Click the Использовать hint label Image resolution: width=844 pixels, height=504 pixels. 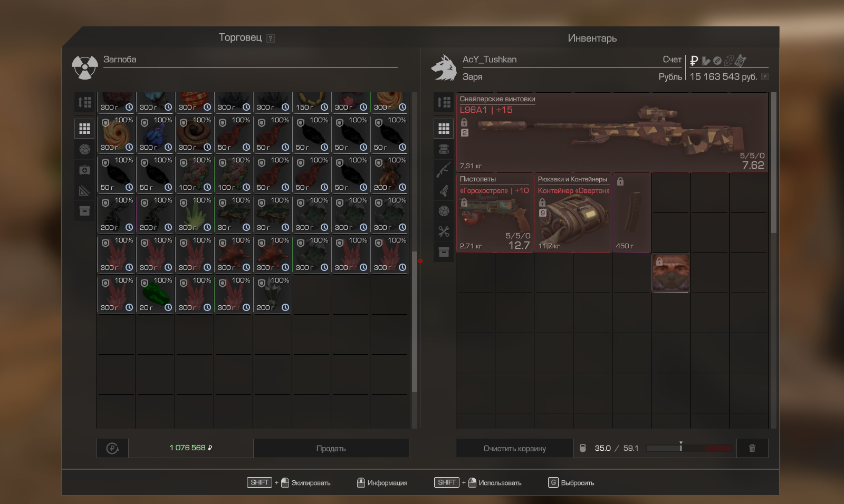click(x=500, y=483)
